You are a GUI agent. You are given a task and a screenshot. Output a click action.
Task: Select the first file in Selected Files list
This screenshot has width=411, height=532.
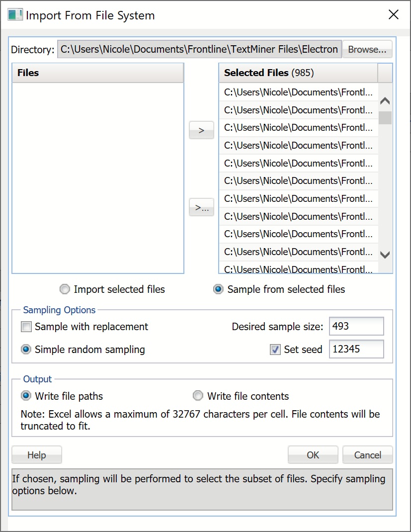pyautogui.click(x=298, y=91)
